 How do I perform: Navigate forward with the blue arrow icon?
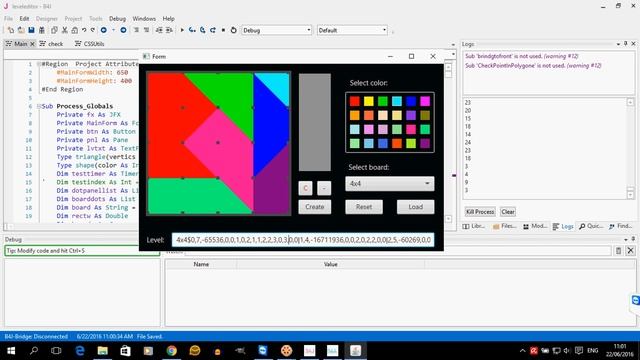[123, 30]
